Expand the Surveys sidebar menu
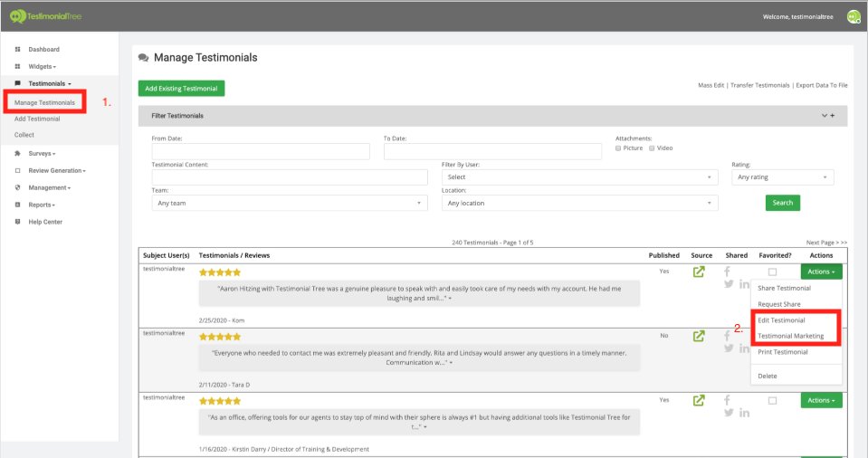 (42, 153)
